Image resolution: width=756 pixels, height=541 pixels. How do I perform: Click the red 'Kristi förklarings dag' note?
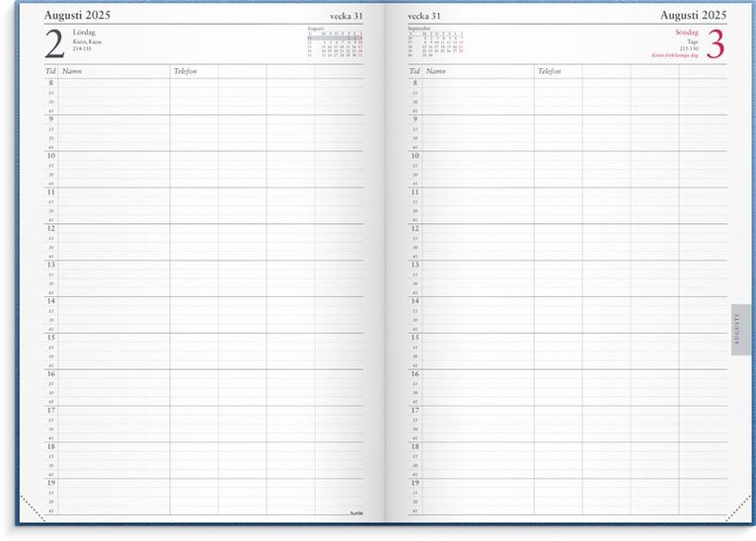pyautogui.click(x=675, y=55)
